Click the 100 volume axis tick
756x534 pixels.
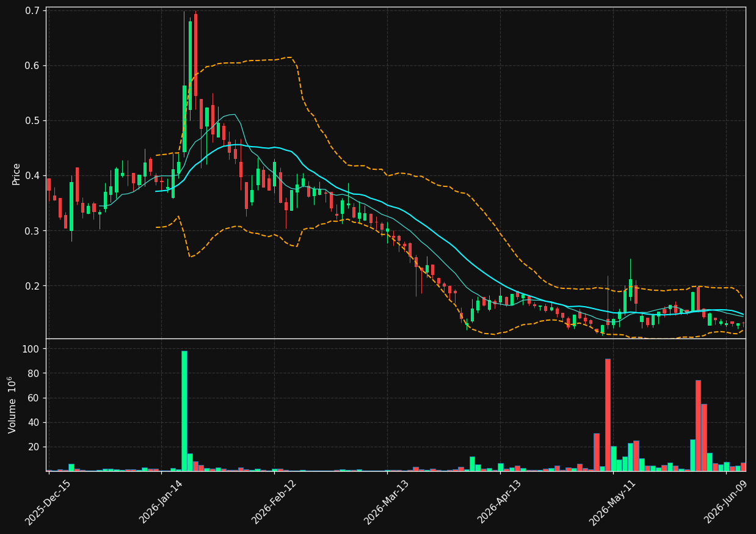click(32, 349)
